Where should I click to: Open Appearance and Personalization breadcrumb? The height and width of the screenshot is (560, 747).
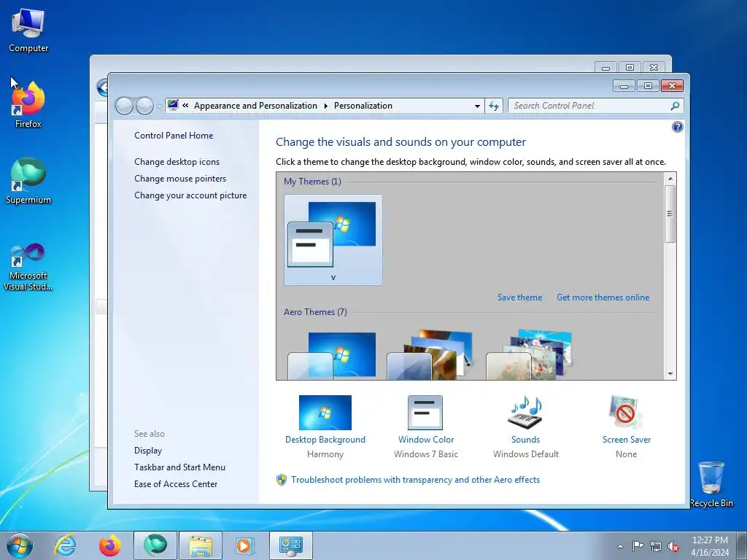tap(255, 106)
